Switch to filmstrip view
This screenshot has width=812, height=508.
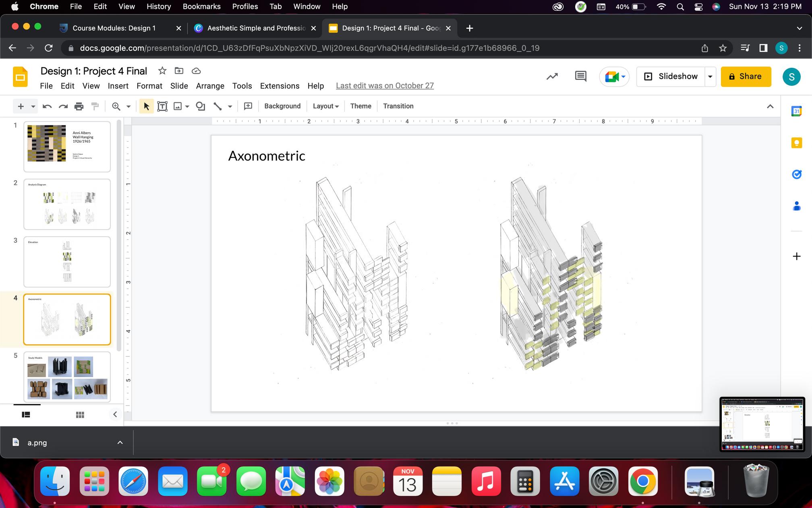[x=26, y=414]
